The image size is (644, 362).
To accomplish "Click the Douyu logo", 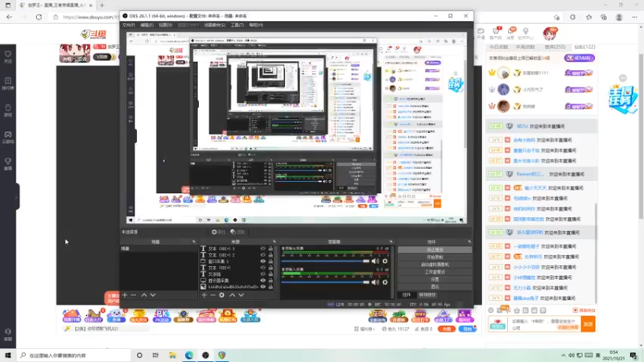I will (93, 35).
